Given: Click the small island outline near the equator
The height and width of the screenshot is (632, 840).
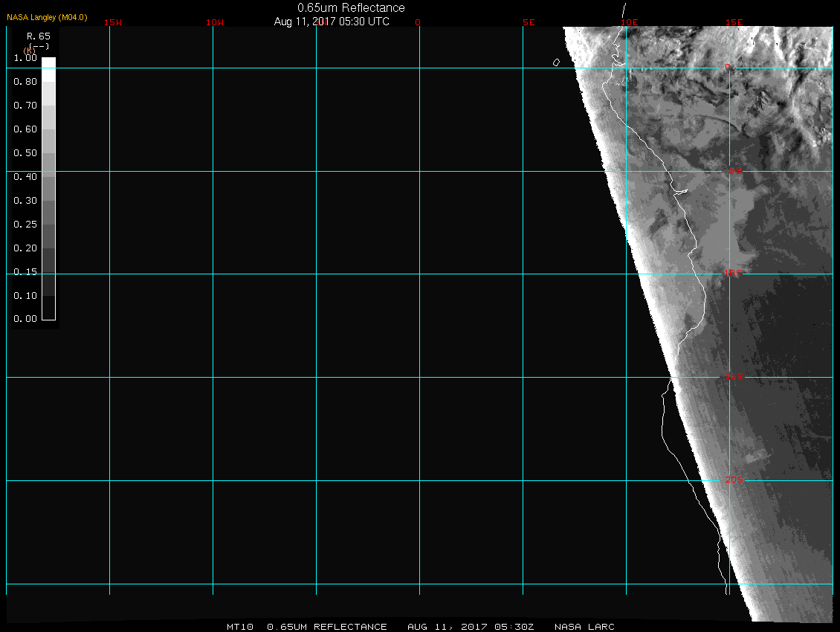Looking at the screenshot, I should (556, 62).
